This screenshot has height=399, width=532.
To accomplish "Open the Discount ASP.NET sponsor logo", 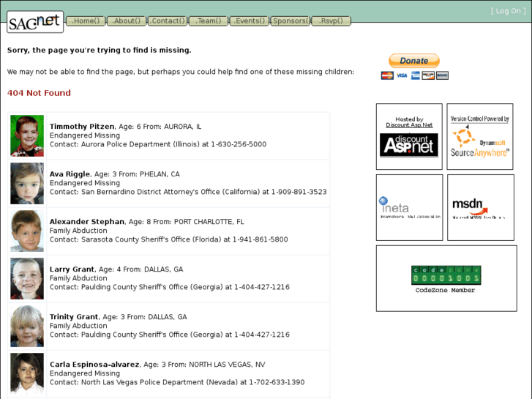I will [409, 145].
